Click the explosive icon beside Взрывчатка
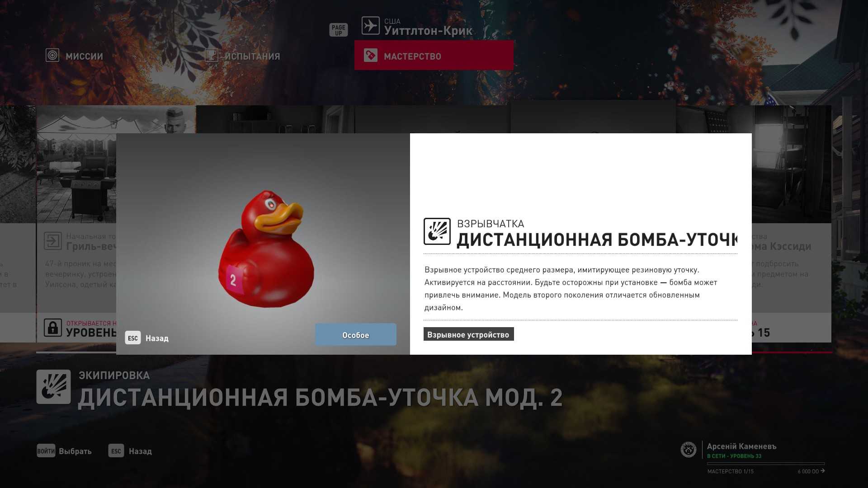The height and width of the screenshot is (488, 868). [x=437, y=231]
